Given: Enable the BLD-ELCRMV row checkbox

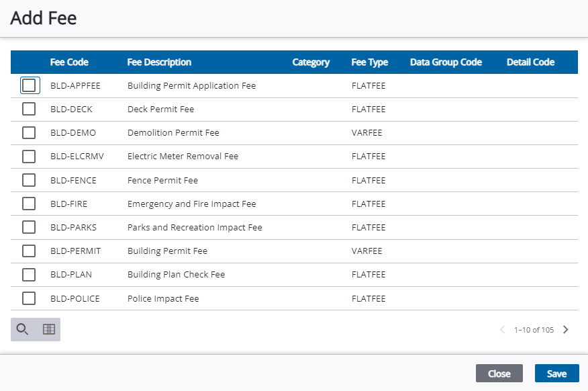Looking at the screenshot, I should (29, 157).
